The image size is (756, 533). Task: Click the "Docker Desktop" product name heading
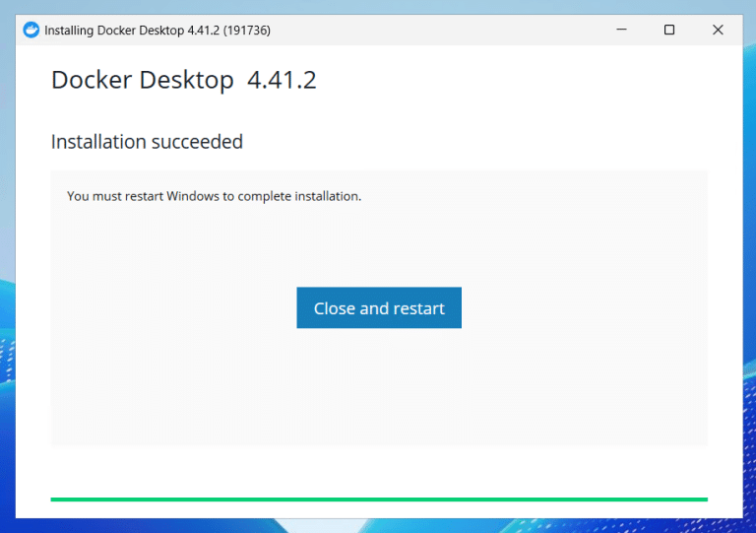point(142,81)
